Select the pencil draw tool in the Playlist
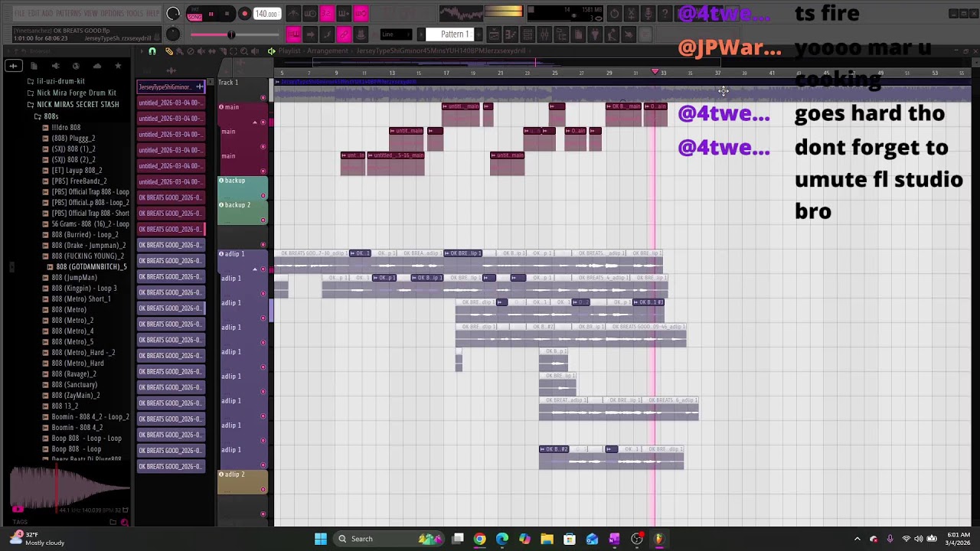The image size is (980, 551). click(x=169, y=51)
